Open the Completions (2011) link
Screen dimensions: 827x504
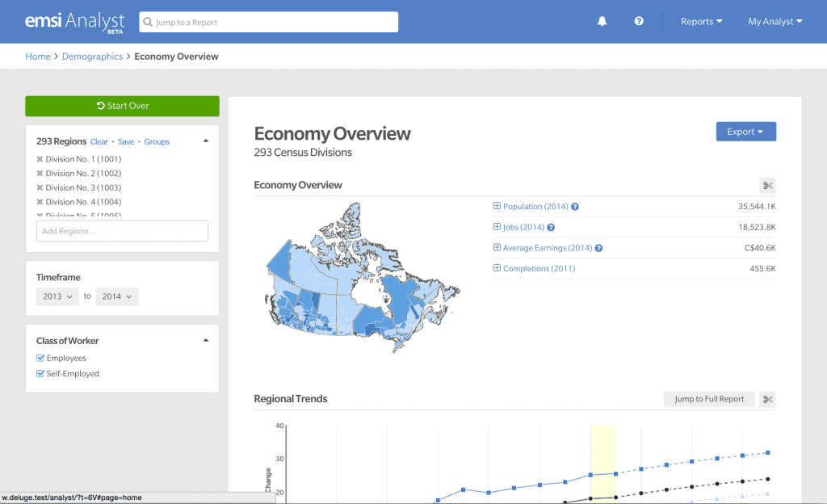pos(539,268)
